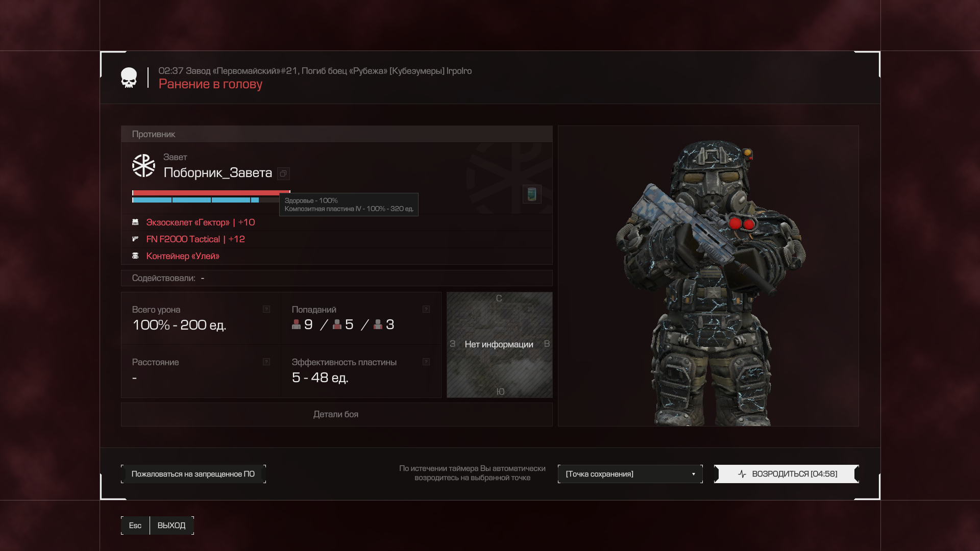This screenshot has height=551, width=980.
Task: Click the Завет faction label text
Action: [175, 157]
